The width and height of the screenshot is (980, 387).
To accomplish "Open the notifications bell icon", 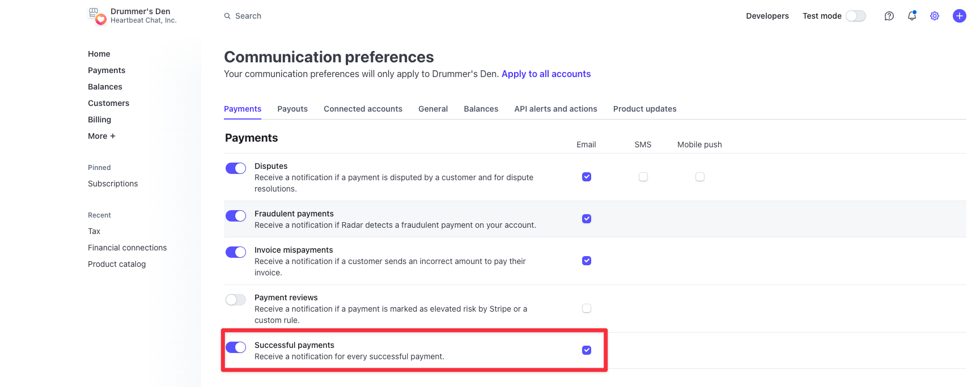I will pos(911,16).
